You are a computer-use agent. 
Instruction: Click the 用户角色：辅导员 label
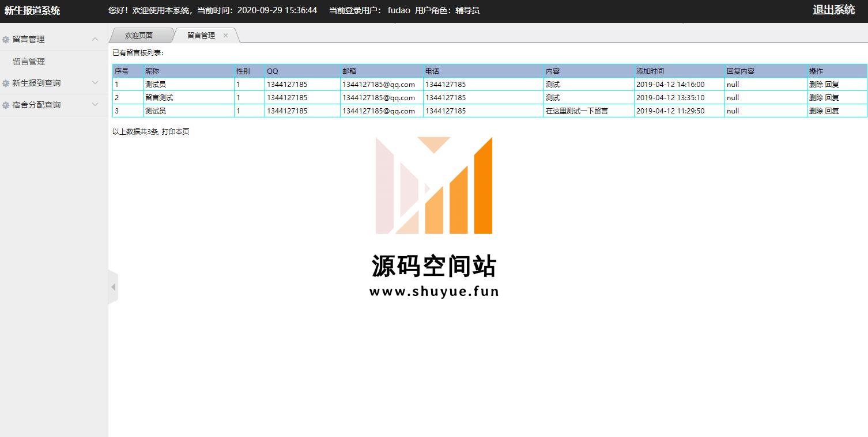[447, 10]
